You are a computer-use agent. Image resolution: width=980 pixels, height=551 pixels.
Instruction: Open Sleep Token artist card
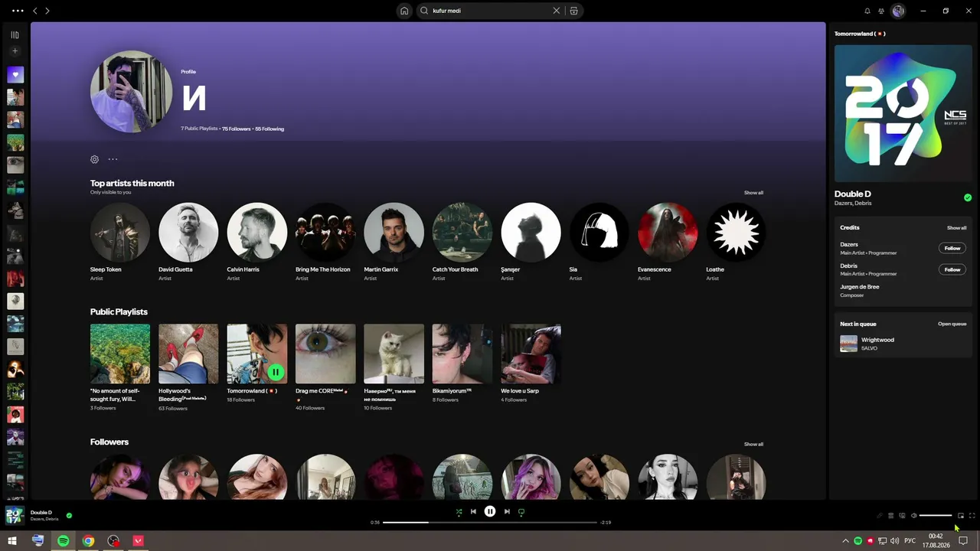(x=120, y=242)
